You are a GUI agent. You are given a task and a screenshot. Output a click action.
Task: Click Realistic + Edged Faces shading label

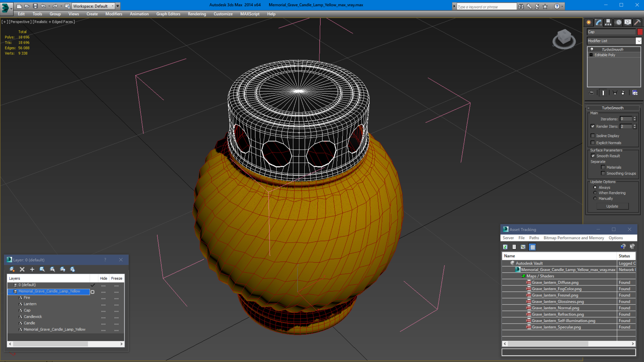(x=54, y=22)
